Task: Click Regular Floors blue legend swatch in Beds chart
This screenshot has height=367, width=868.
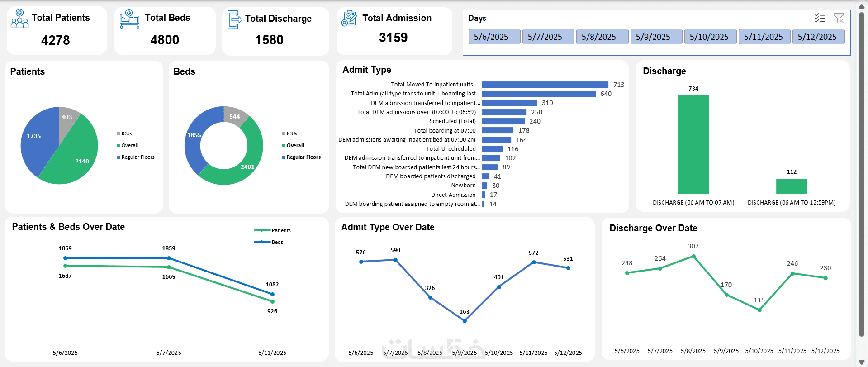Action: [x=284, y=157]
